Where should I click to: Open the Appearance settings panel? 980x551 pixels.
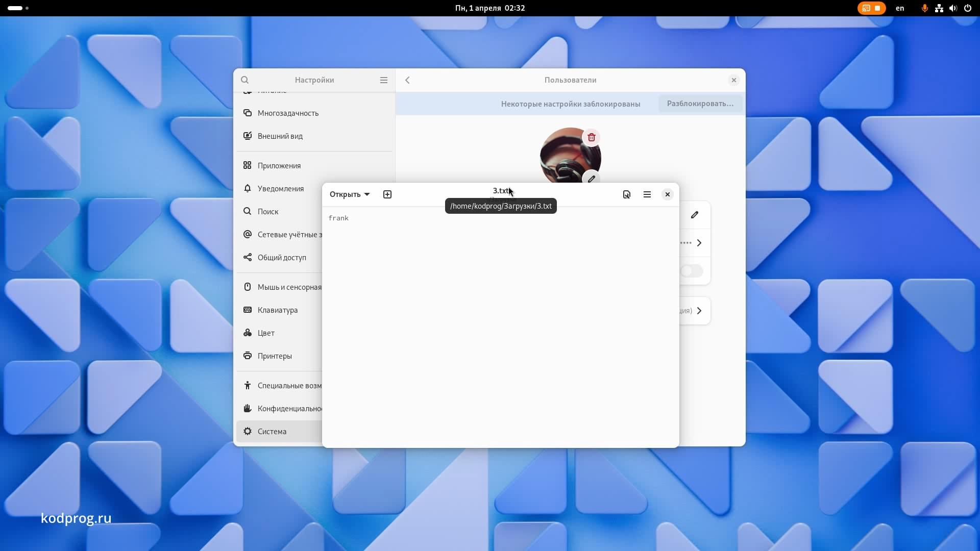[x=314, y=136]
